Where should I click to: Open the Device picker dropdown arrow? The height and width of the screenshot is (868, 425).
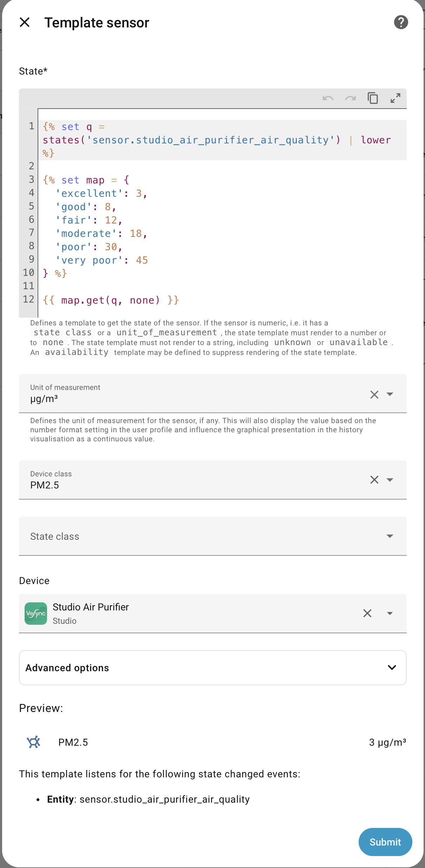point(390,614)
